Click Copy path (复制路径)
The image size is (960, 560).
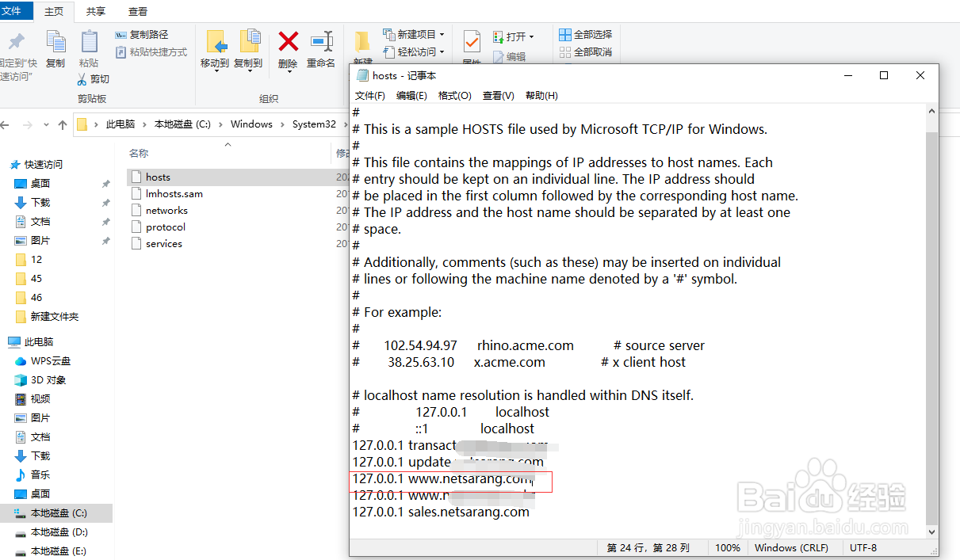pos(142,35)
